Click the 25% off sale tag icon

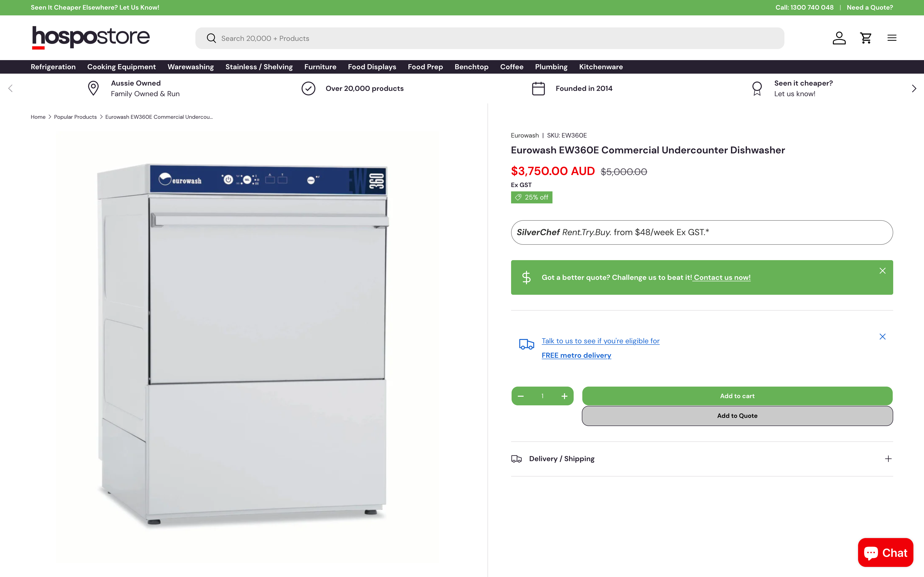pyautogui.click(x=518, y=197)
